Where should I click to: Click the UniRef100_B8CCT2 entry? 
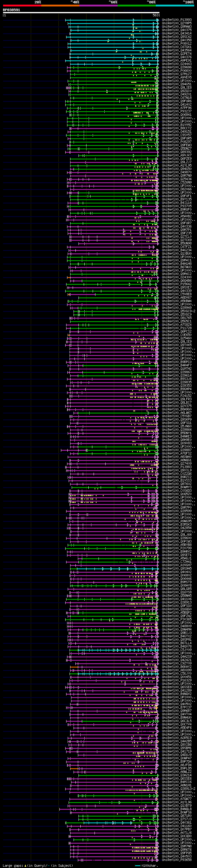[177, 128]
